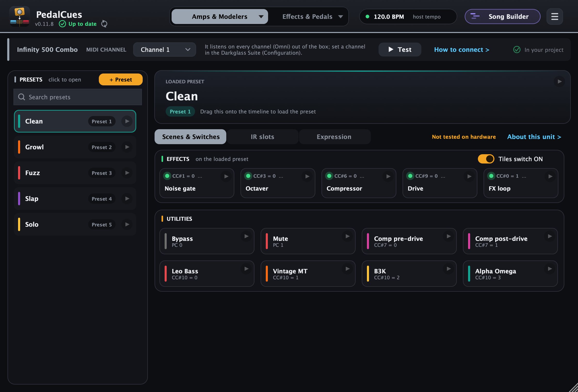This screenshot has height=392, width=578.
Task: Toggle the Noise gate green state dot
Action: tap(167, 176)
